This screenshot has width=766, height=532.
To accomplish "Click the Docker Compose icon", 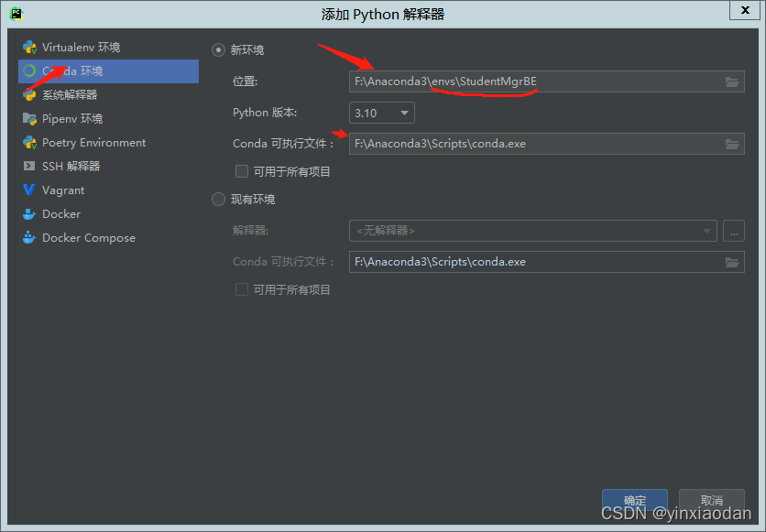I will coord(29,238).
